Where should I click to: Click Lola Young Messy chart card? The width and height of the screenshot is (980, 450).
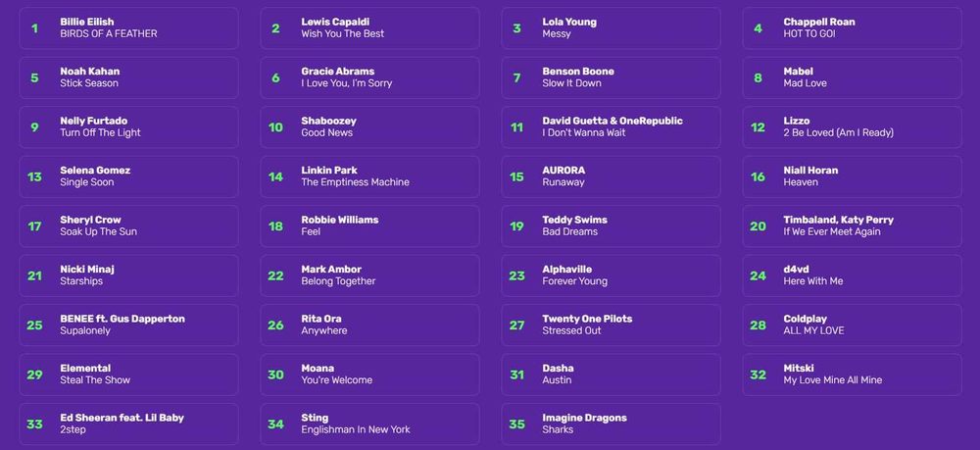[611, 28]
